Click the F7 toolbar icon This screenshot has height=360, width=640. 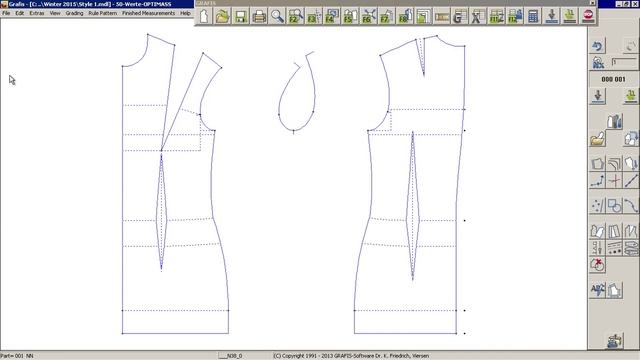pyautogui.click(x=387, y=16)
